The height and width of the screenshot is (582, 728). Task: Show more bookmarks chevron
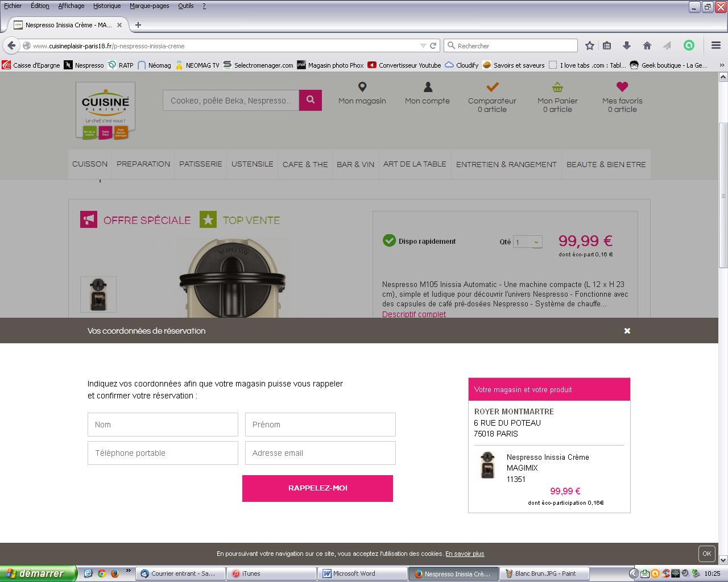click(722, 65)
